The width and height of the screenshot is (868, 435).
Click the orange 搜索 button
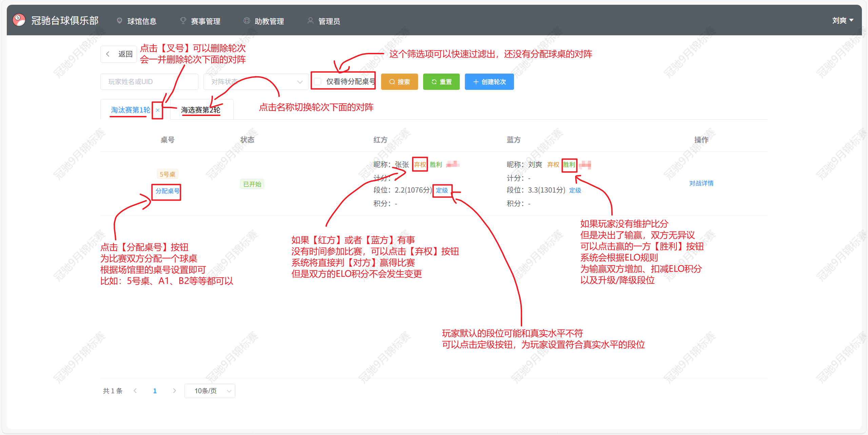tap(399, 82)
